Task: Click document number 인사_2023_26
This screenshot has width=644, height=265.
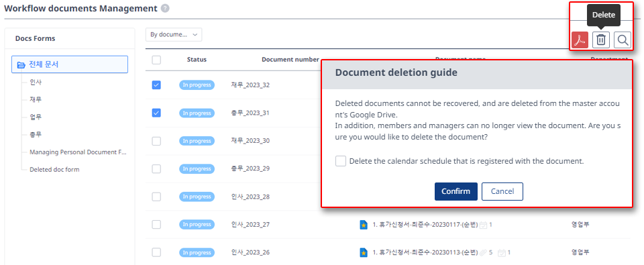Action: pos(250,252)
